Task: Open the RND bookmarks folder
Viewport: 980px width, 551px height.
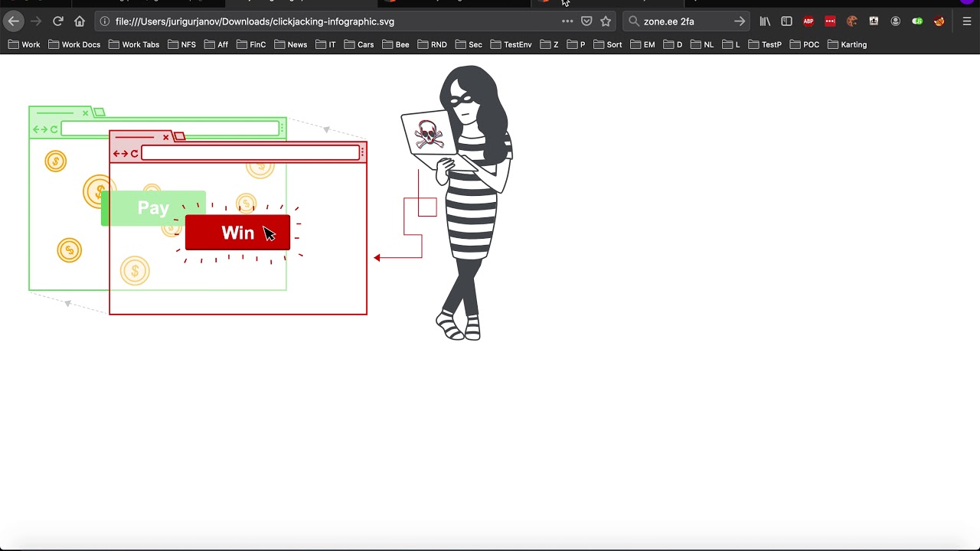Action: pos(432,44)
